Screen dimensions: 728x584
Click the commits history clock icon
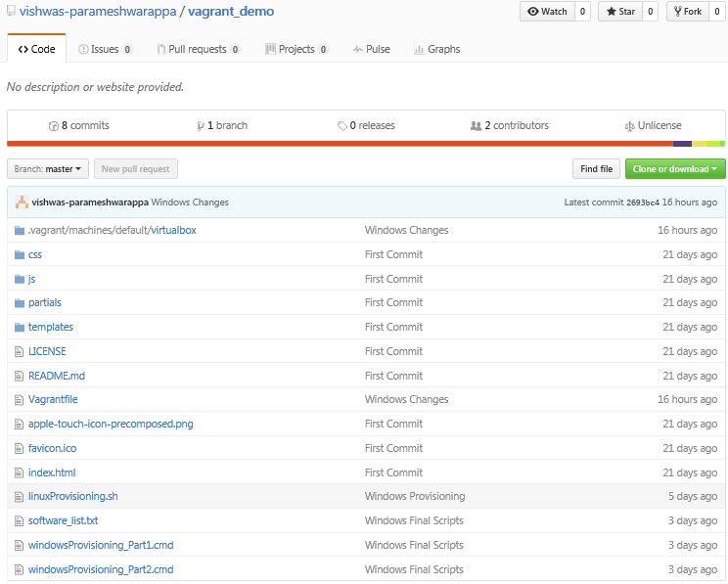(54, 126)
